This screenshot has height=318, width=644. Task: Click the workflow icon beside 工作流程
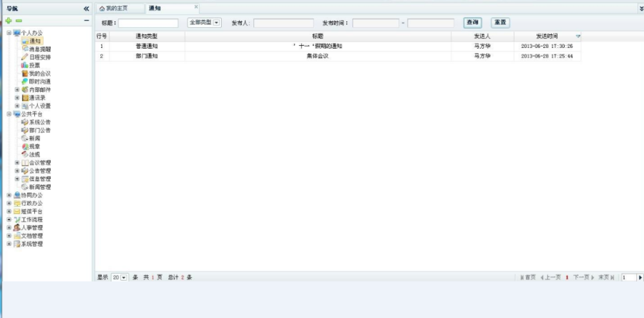17,219
